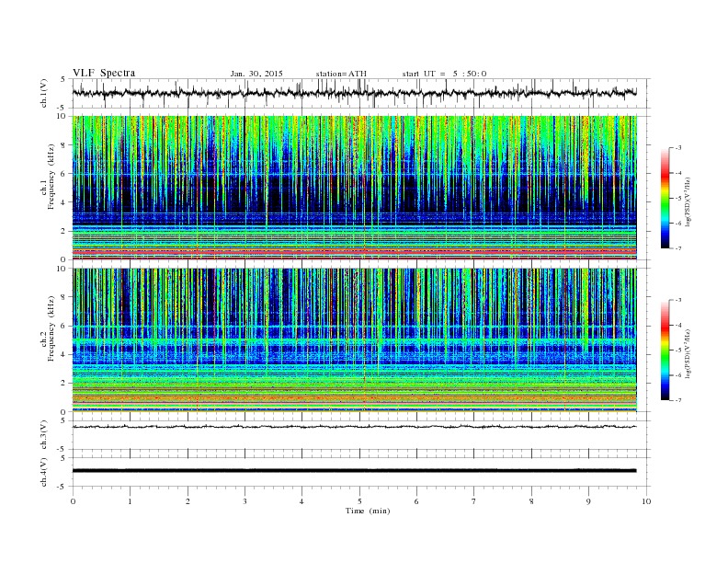Click the "ch.1(V)" waveform axis label

(44, 93)
